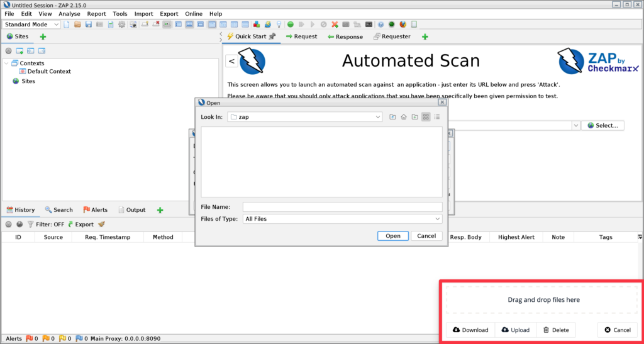Create a new folder in the Open dialog
This screenshot has height=344, width=644.
pos(415,117)
